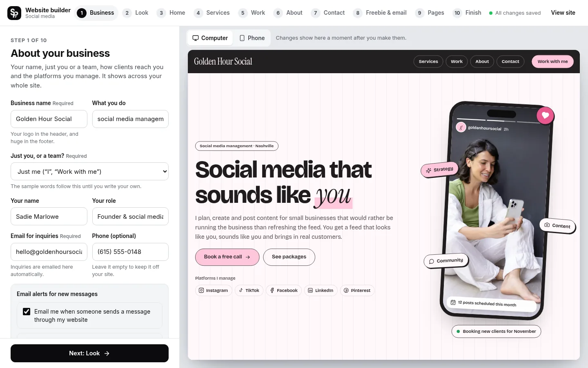Click the speech bubble icon on the Community tag

click(x=432, y=261)
